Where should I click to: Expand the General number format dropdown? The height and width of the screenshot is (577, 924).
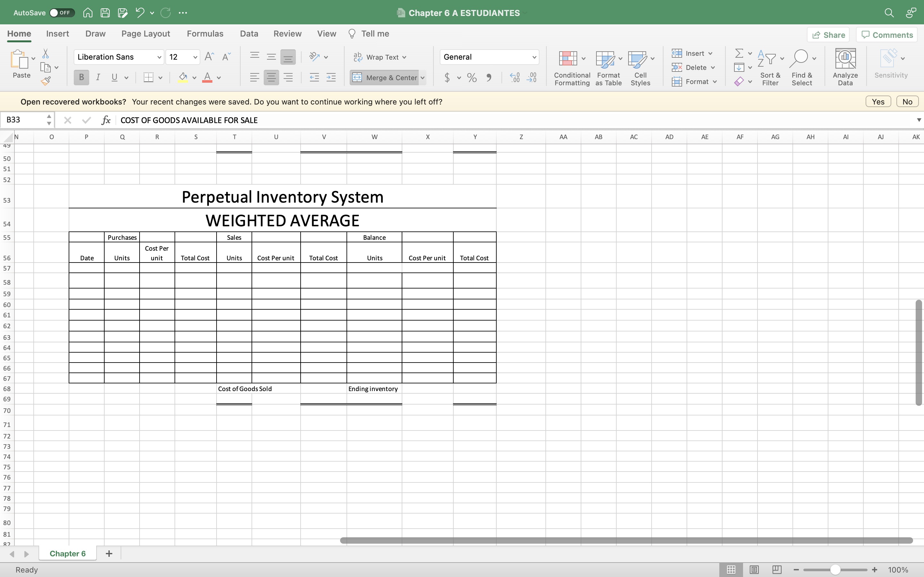(534, 57)
